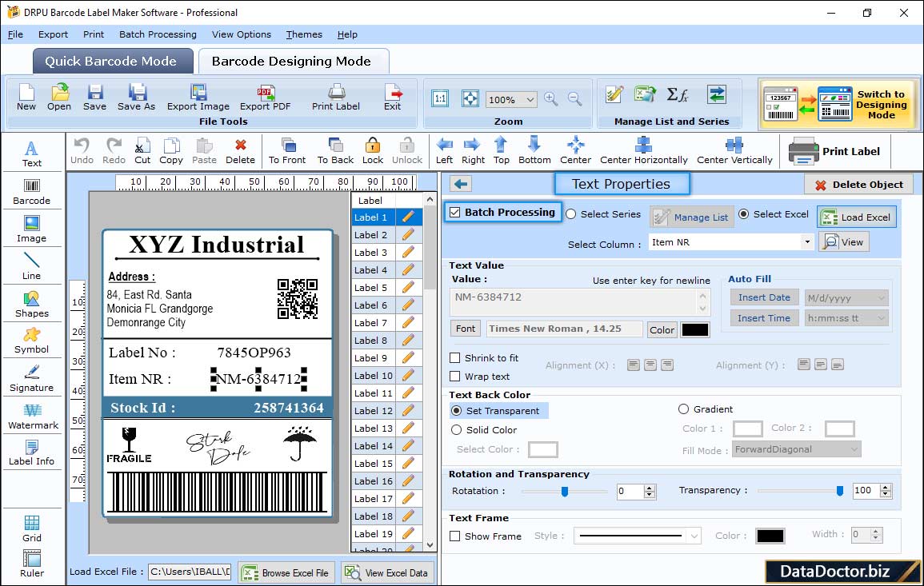
Task: Click the Manage List button
Action: [x=692, y=217]
